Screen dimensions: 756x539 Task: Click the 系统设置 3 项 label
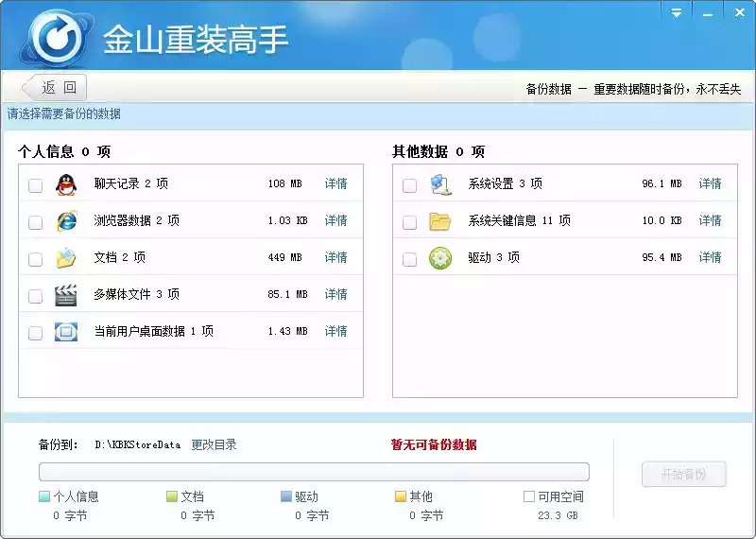coord(506,183)
